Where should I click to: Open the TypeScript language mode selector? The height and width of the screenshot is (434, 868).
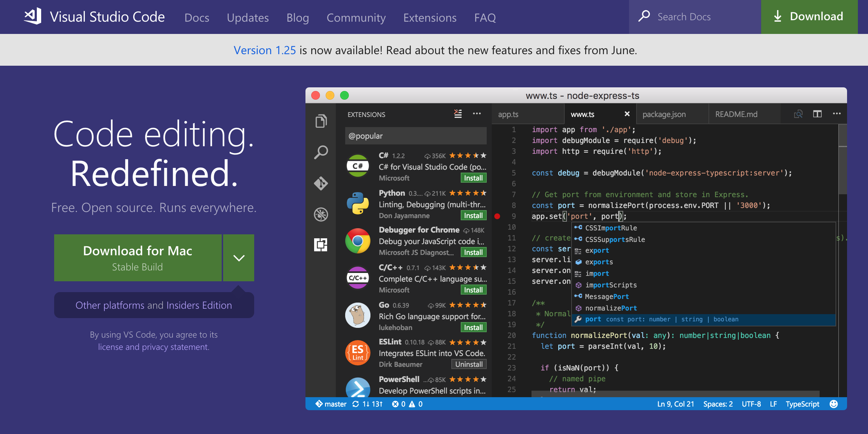(802, 404)
